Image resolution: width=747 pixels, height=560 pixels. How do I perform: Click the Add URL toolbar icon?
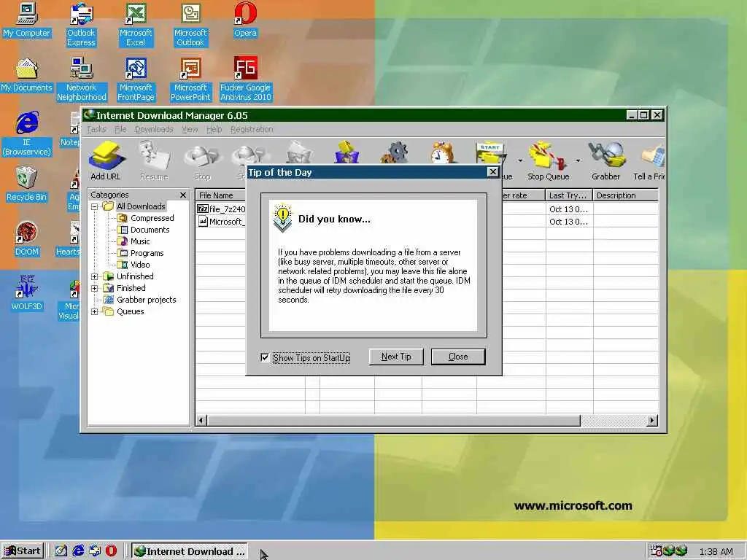tap(107, 160)
